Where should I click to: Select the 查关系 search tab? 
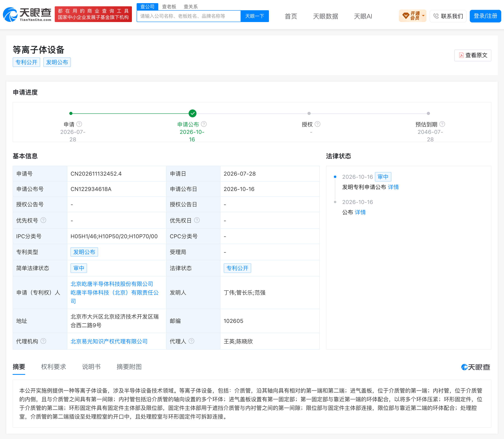point(191,7)
